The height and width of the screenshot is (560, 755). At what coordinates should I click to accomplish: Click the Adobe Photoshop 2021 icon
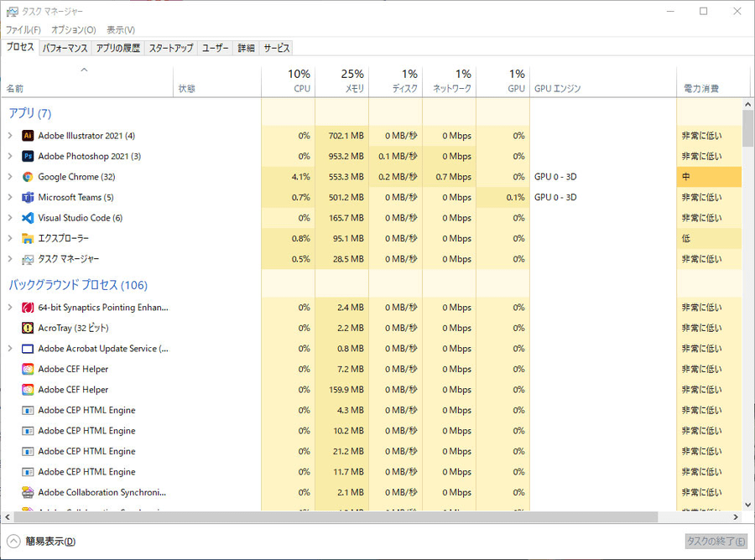click(28, 157)
